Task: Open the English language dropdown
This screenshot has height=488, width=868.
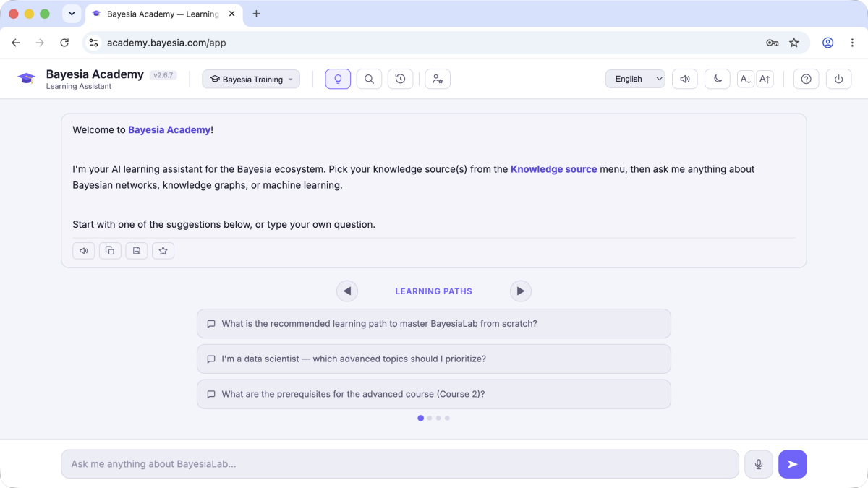Action: coord(635,79)
